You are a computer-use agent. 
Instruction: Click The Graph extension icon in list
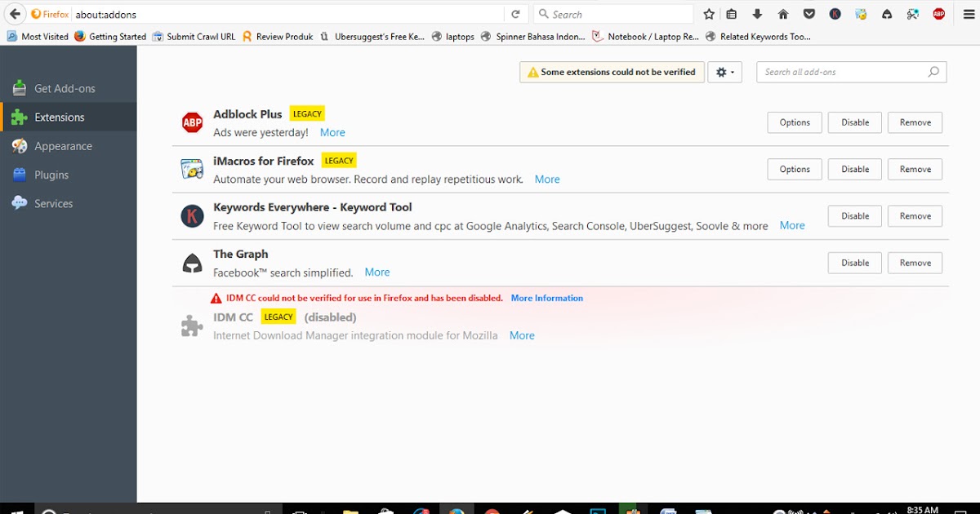[x=192, y=263]
